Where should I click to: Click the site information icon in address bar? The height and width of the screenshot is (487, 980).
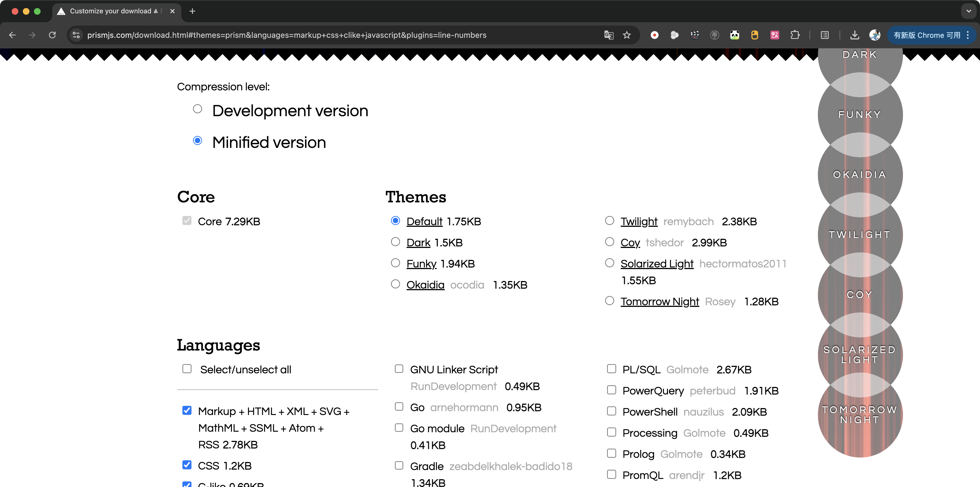(76, 35)
